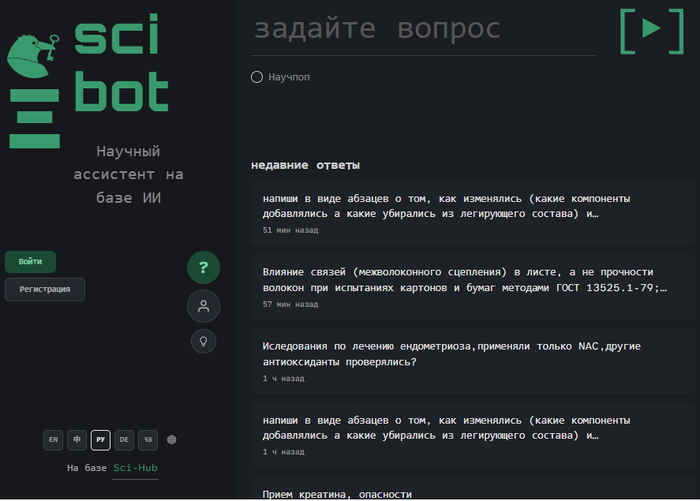Open the Прием креатина, опасности answer
700x501 pixels.
473,488
